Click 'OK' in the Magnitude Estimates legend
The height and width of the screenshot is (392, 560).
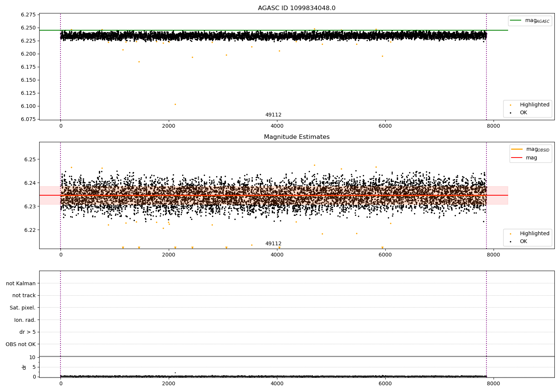click(x=523, y=242)
